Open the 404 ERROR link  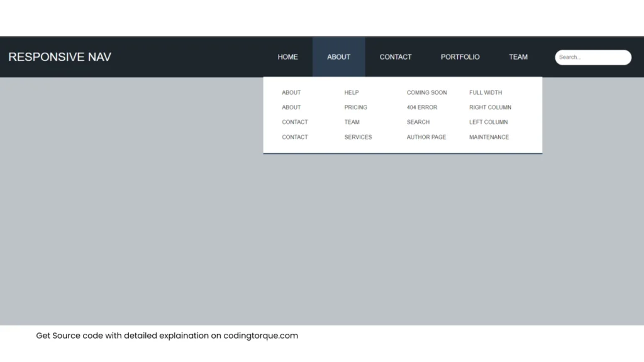click(x=422, y=107)
